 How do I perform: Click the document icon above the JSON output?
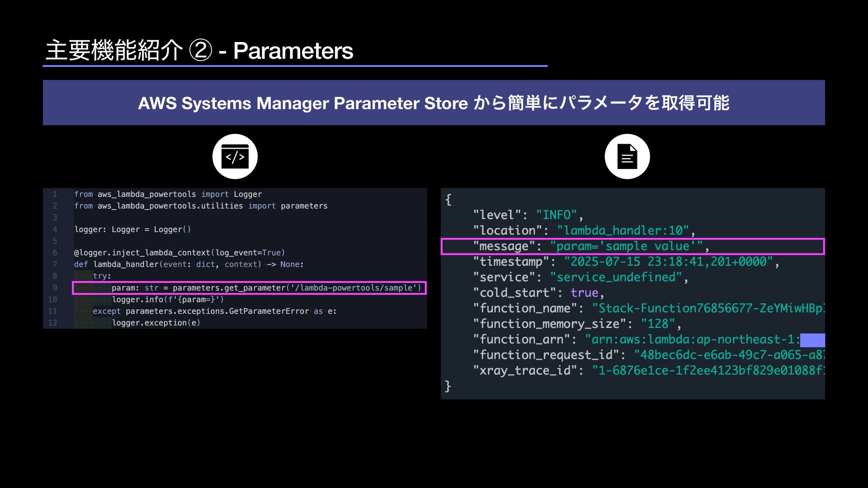tap(627, 156)
